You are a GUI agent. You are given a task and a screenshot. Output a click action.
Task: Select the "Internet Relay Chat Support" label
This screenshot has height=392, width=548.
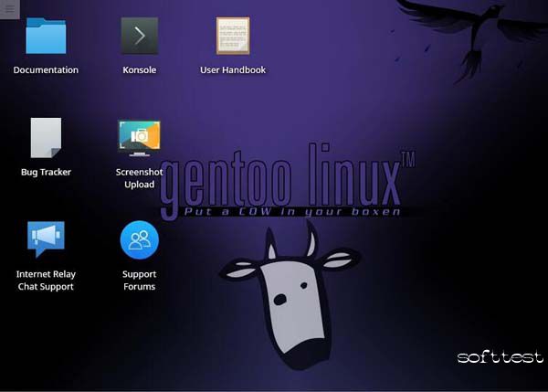click(x=46, y=281)
